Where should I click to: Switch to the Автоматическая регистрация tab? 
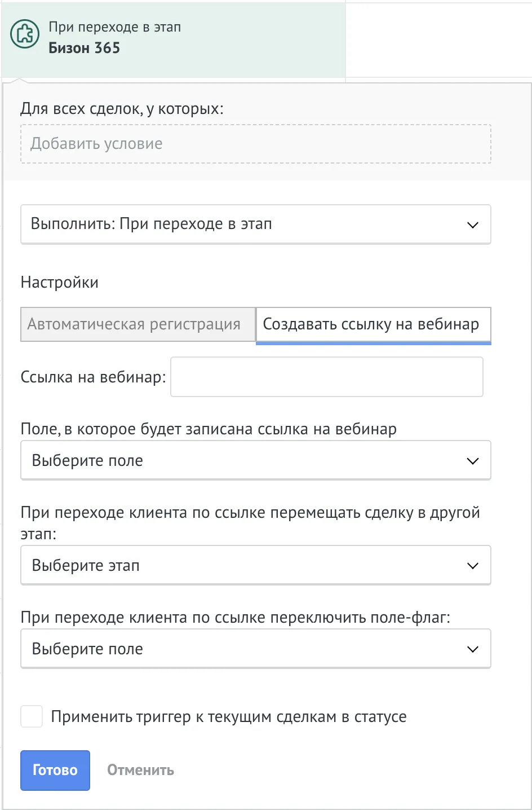[x=138, y=324]
